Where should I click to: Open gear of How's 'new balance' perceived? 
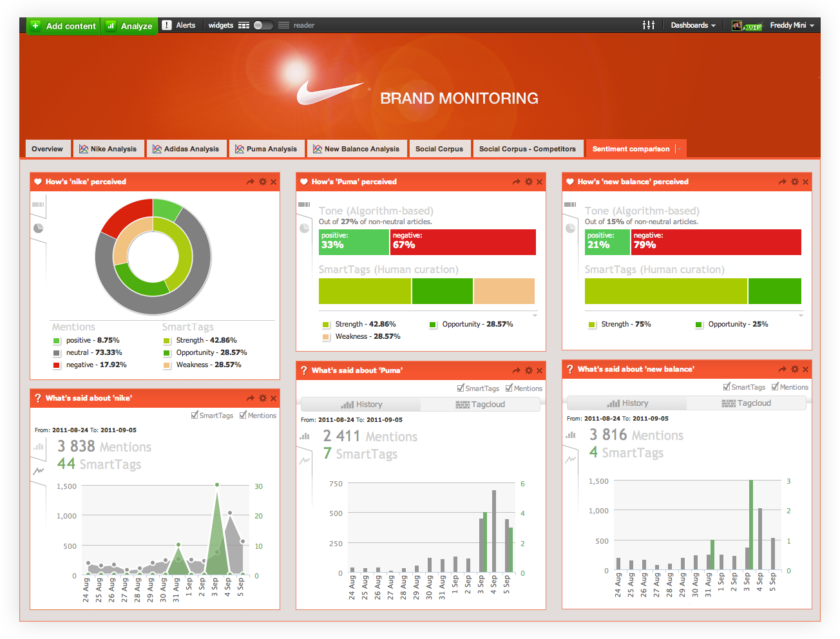pyautogui.click(x=795, y=182)
